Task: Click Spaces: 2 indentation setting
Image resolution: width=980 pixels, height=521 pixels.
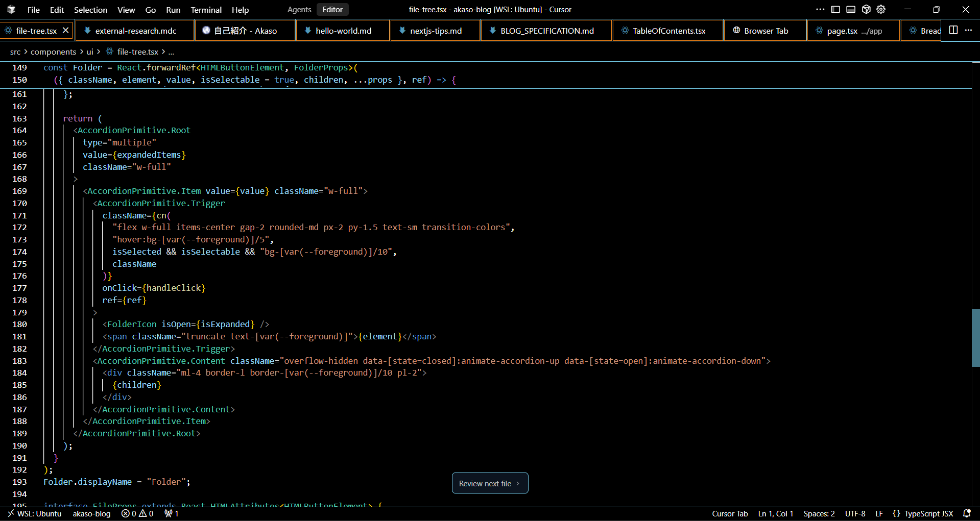Action: tap(819, 513)
